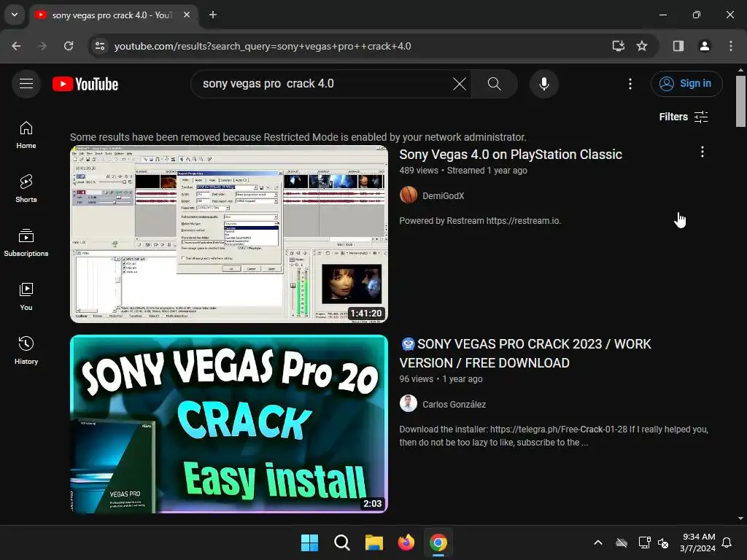Clear the search box with X icon
747x560 pixels.
(x=460, y=84)
